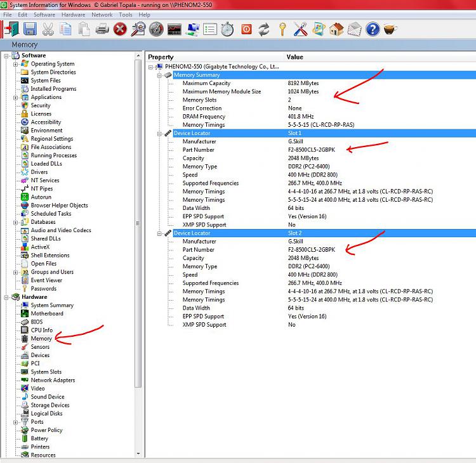Click the gauge speedometer toolbar icon
Image resolution: width=476 pixels, height=463 pixels.
[156, 29]
